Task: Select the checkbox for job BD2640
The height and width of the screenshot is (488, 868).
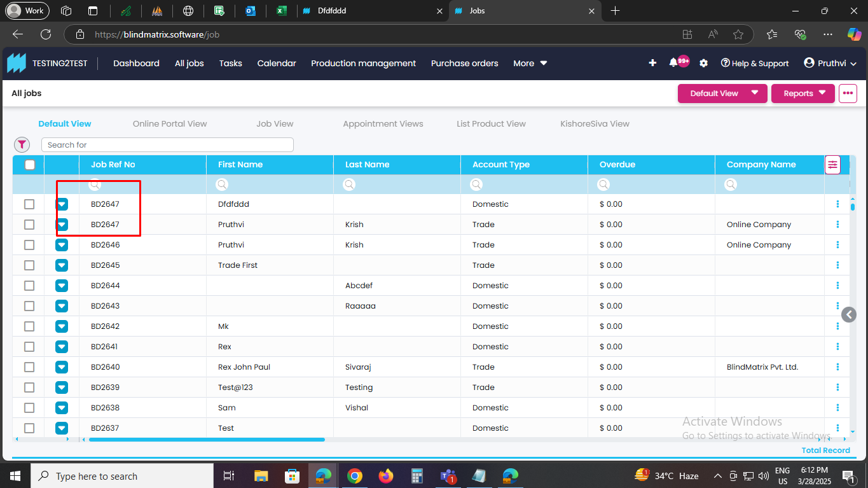Action: click(29, 367)
